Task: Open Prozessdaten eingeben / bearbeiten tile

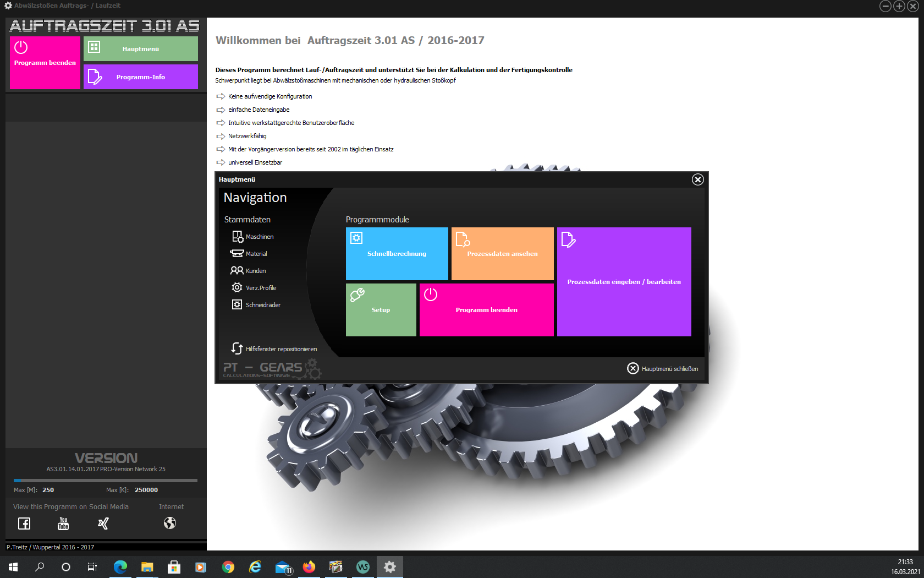Action: click(624, 282)
